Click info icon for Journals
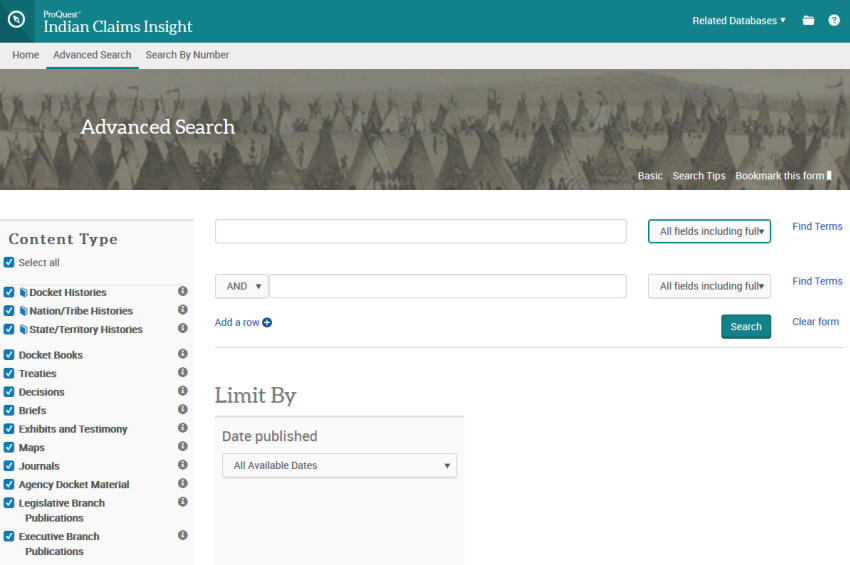 [183, 465]
